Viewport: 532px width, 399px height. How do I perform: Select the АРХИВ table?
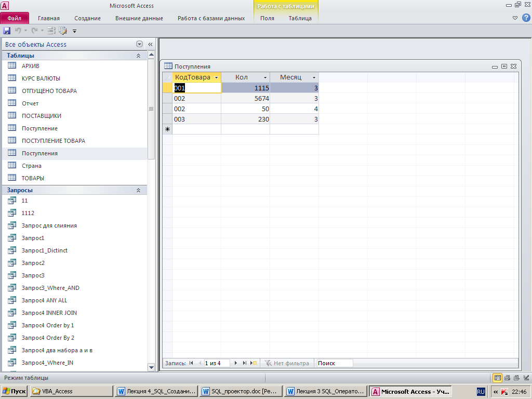click(x=31, y=66)
